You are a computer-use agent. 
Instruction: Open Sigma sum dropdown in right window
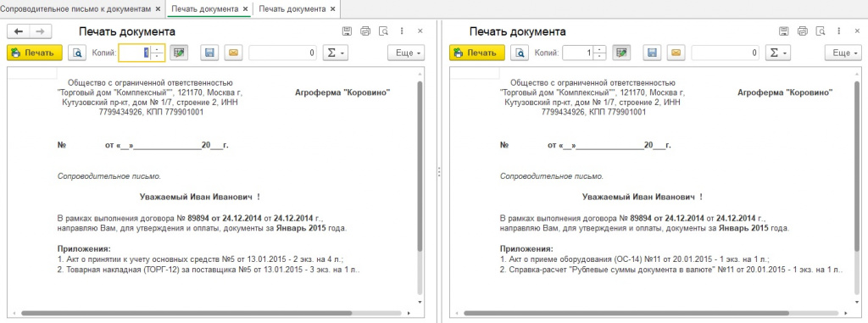[x=778, y=53]
